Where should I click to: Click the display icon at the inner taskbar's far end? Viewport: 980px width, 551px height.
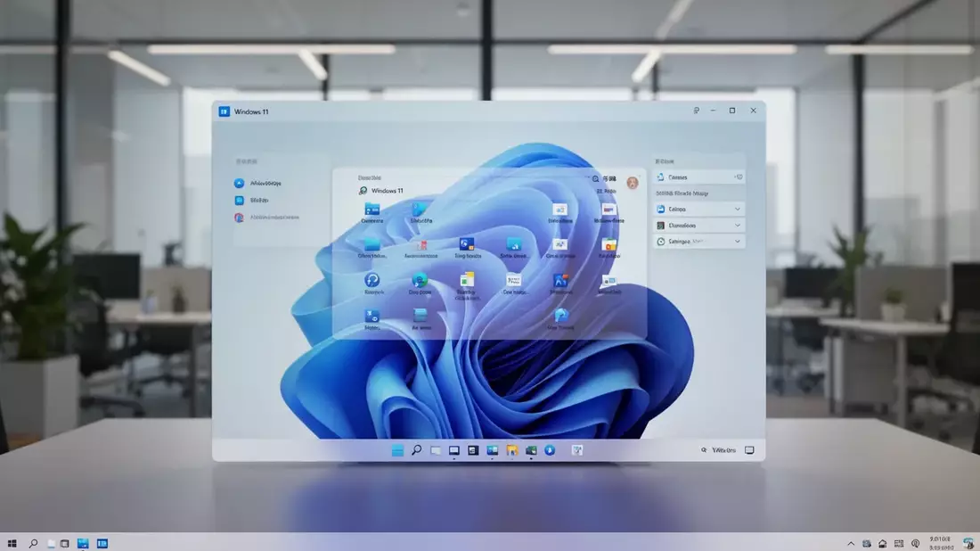pos(749,450)
